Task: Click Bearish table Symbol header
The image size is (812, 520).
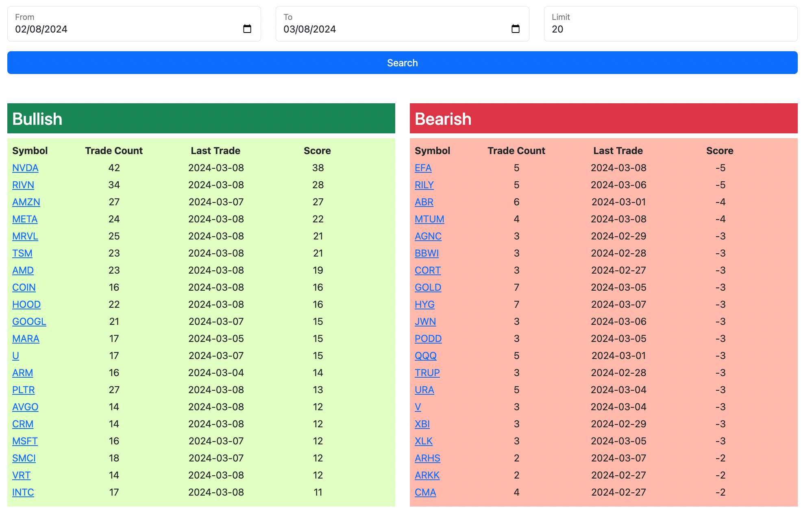Action: [x=432, y=151]
